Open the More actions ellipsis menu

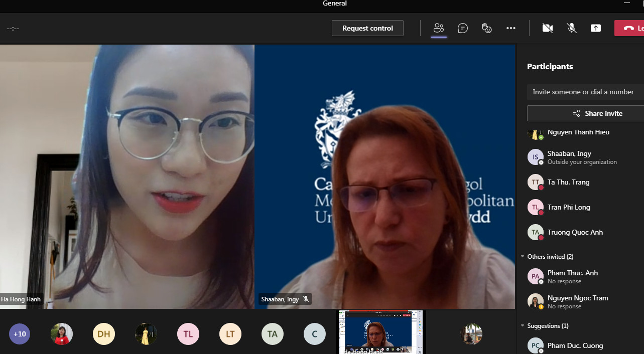pyautogui.click(x=511, y=28)
